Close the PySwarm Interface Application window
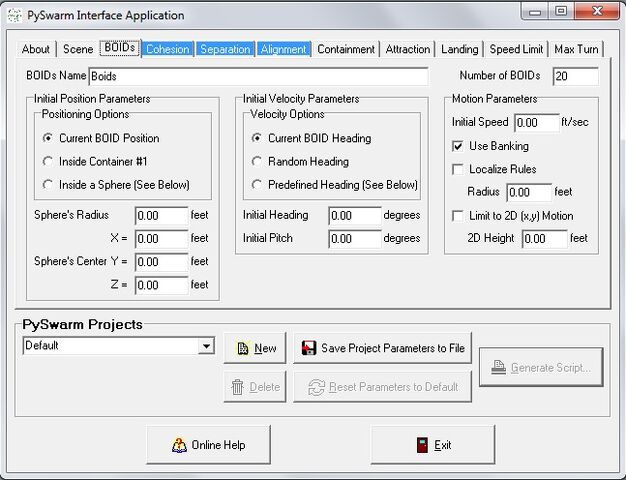 (x=597, y=11)
